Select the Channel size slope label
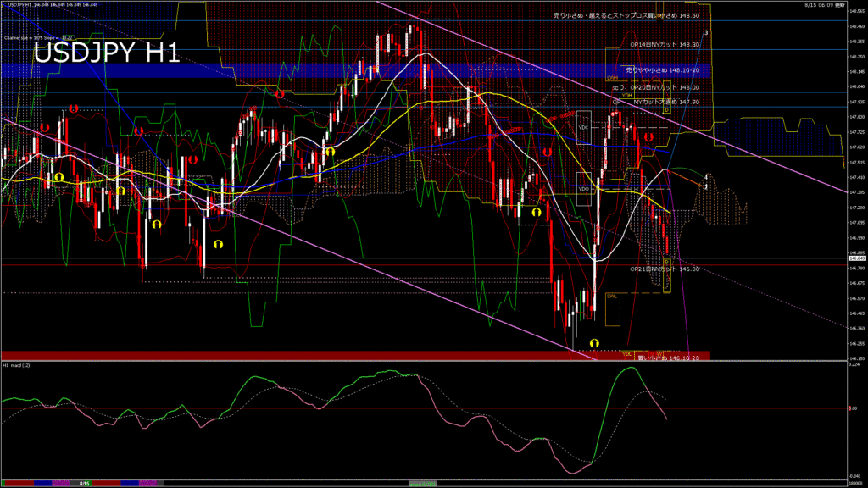The width and height of the screenshot is (868, 488). [x=39, y=37]
